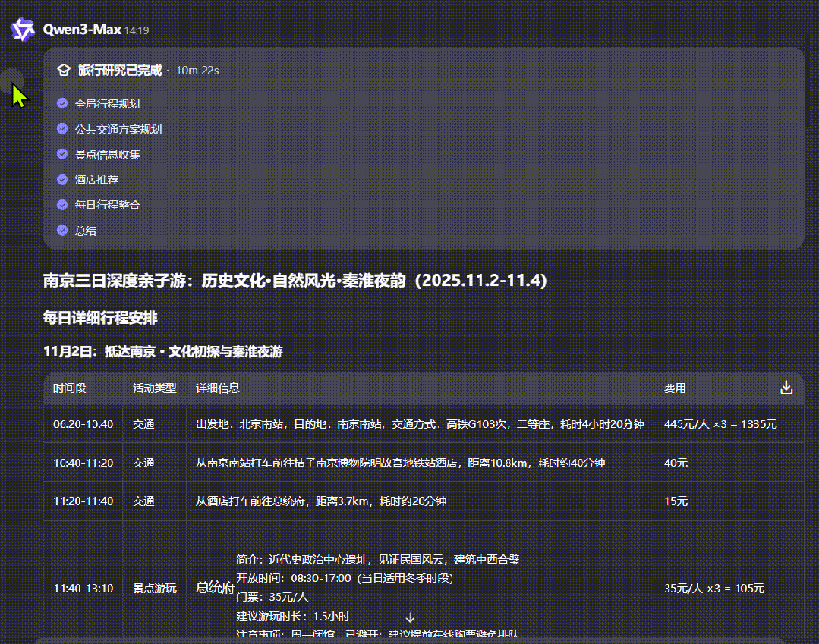Click check icon beside 总结

pyautogui.click(x=62, y=231)
